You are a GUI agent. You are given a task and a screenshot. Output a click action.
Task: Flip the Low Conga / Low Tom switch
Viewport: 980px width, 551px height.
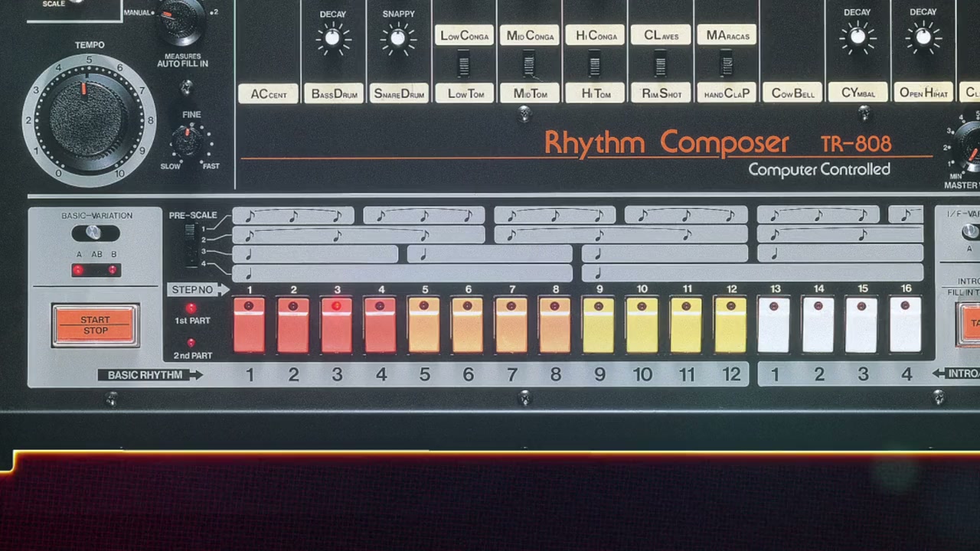(x=464, y=64)
